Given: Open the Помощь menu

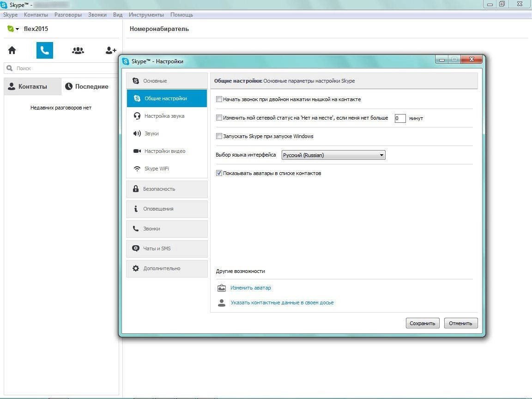Looking at the screenshot, I should [181, 15].
